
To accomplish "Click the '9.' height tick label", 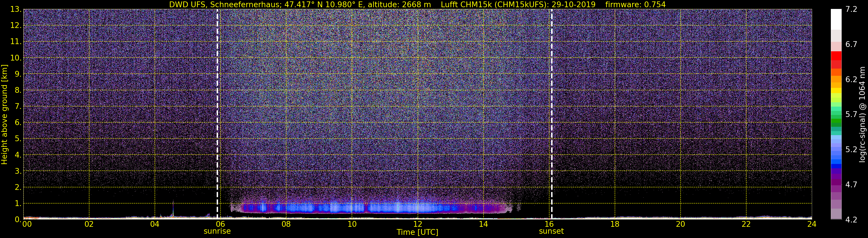I will 18,74.
